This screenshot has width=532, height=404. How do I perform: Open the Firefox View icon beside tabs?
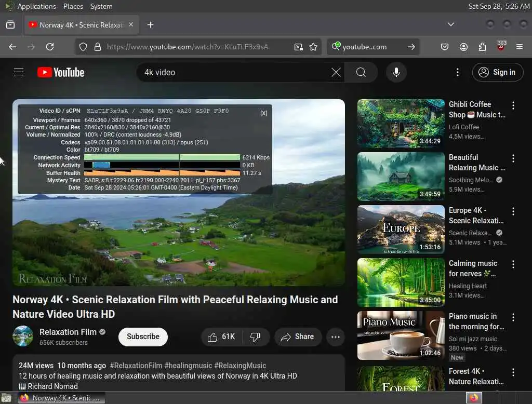pos(10,25)
